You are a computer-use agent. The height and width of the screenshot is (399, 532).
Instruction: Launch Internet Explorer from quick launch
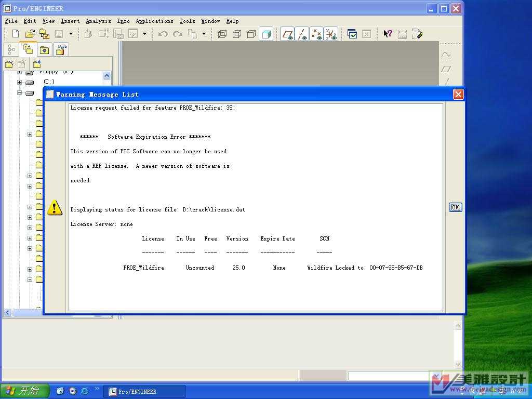(x=85, y=391)
